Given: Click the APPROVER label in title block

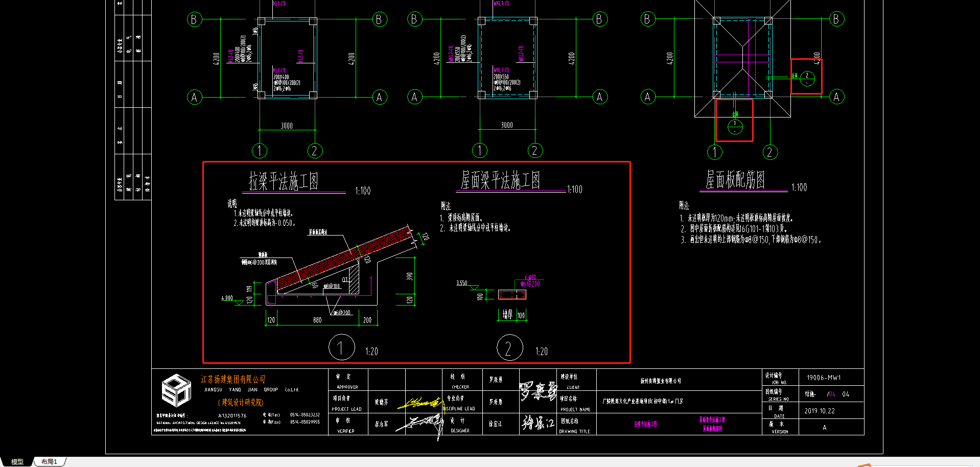Looking at the screenshot, I should [347, 387].
